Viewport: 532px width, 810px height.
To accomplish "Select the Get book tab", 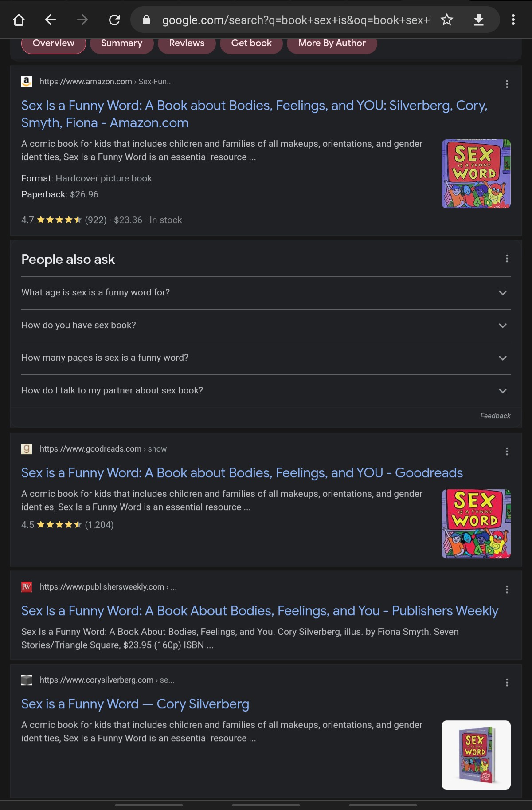I will 251,43.
